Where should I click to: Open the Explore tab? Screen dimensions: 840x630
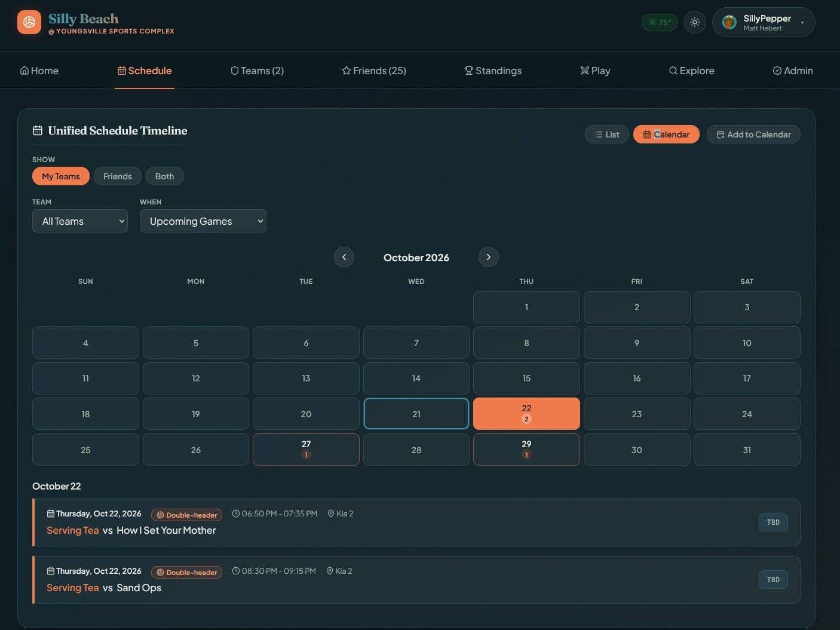click(x=691, y=71)
